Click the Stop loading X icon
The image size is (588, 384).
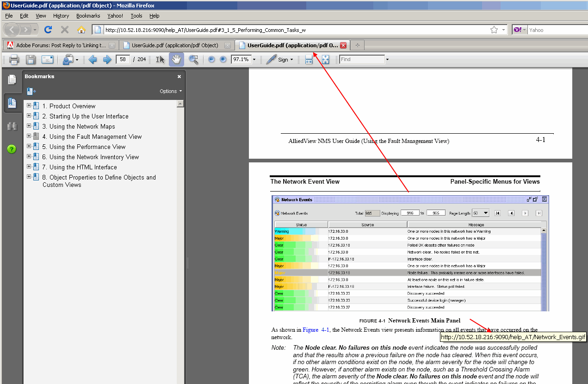pos(65,30)
